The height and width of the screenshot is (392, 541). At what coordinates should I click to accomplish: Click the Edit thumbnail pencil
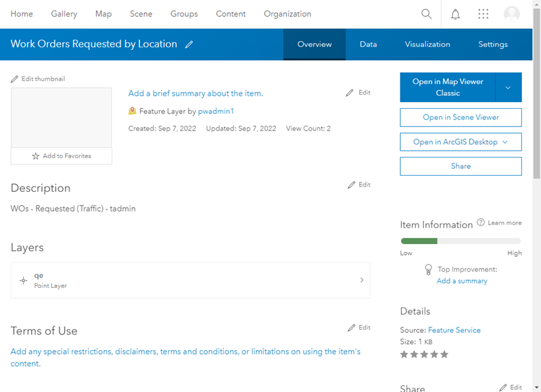(x=15, y=79)
